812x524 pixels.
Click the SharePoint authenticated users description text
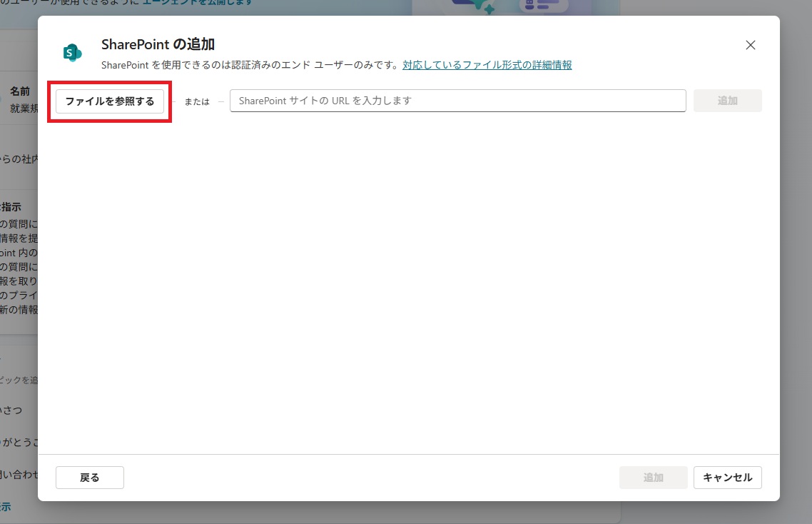point(250,65)
